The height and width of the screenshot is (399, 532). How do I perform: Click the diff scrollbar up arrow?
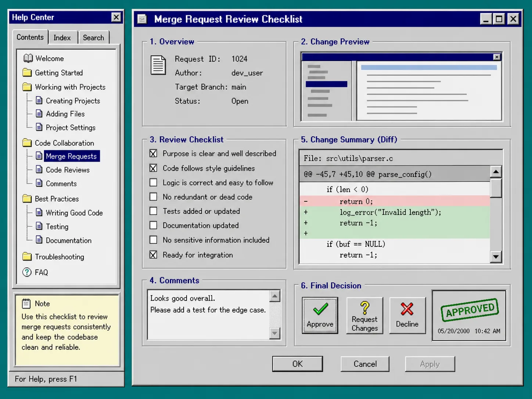[x=496, y=172]
